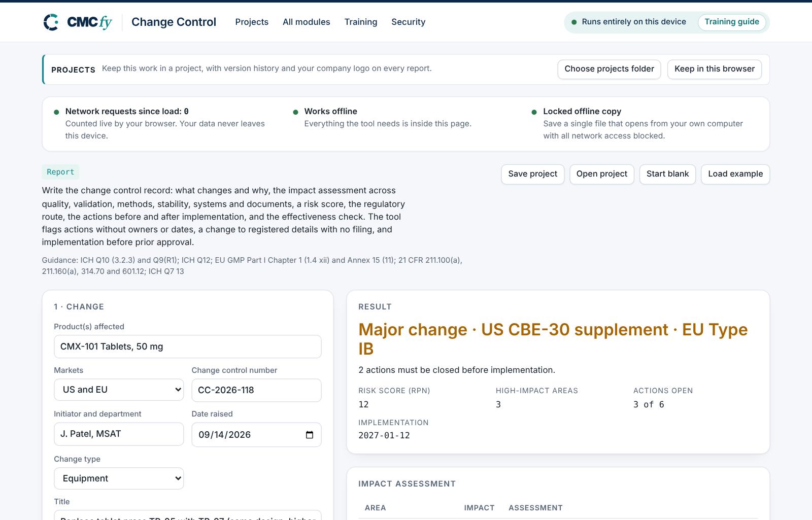Click Save project button
The width and height of the screenshot is (812, 520).
click(x=532, y=174)
